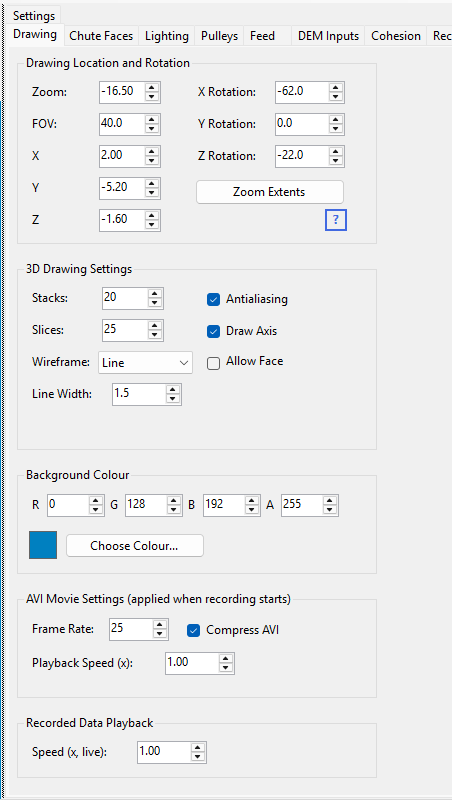452x800 pixels.
Task: Click the blue background colour swatch
Action: coord(43,545)
